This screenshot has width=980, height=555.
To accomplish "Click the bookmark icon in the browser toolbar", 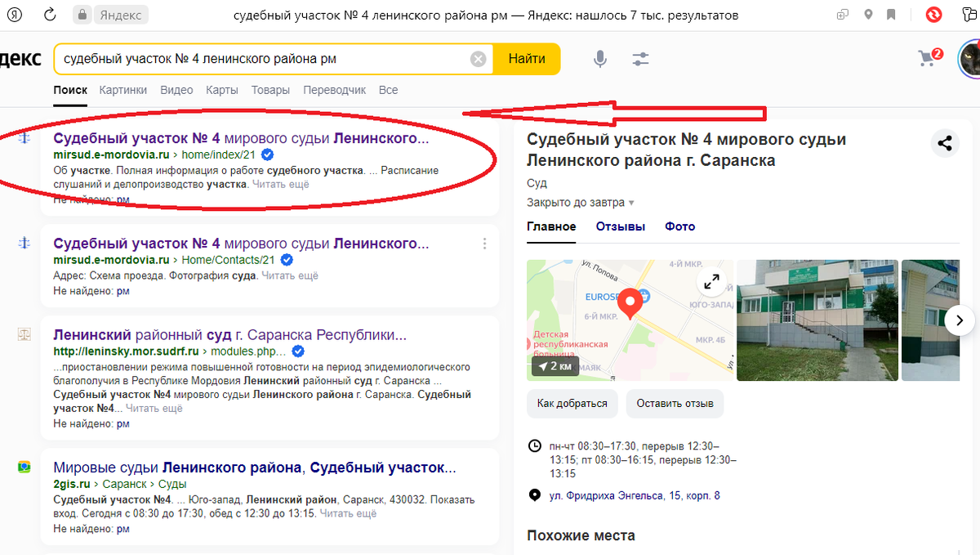I will click(892, 14).
